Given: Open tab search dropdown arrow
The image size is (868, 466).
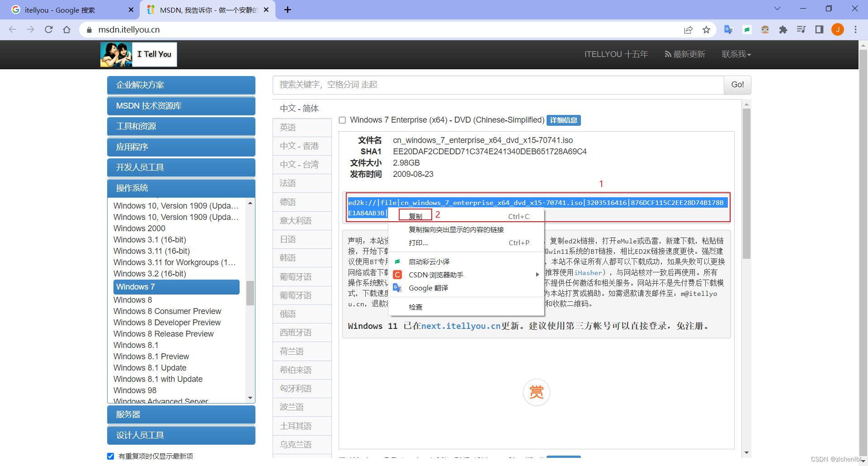Looking at the screenshot, I should [x=777, y=9].
